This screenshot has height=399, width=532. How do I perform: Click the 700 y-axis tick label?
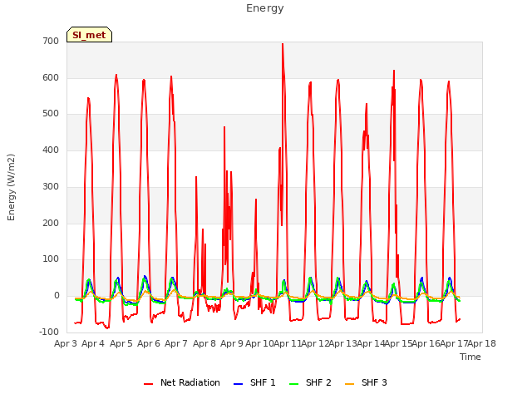pyautogui.click(x=51, y=42)
